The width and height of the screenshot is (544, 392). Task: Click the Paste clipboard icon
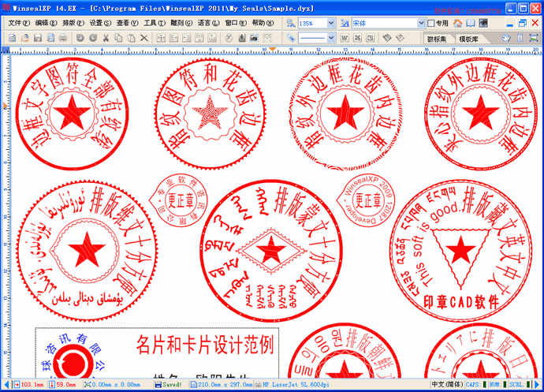[x=132, y=38]
